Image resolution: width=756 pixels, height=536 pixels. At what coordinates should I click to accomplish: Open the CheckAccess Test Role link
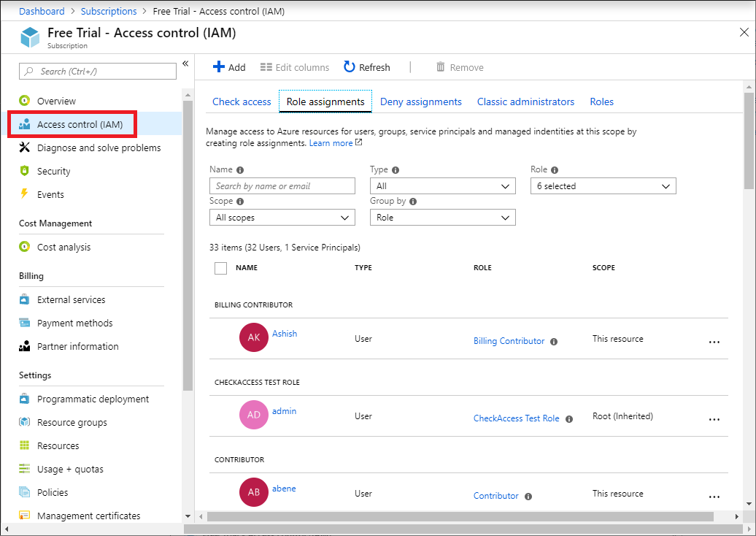point(516,418)
